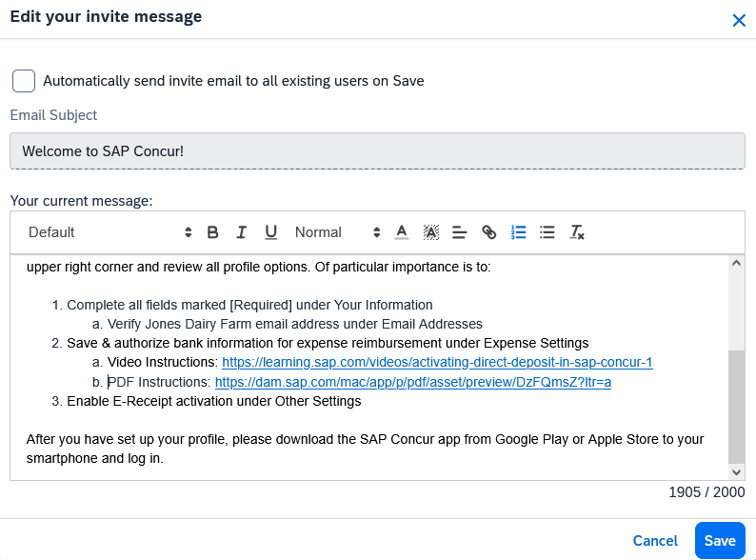Click "Complete all fields marked [Required]" list item

249,305
